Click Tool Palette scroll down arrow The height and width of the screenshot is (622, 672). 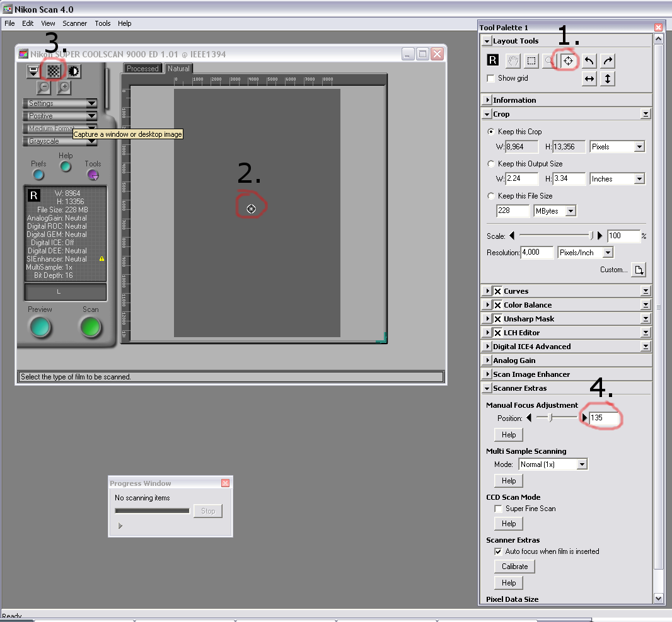point(658,599)
